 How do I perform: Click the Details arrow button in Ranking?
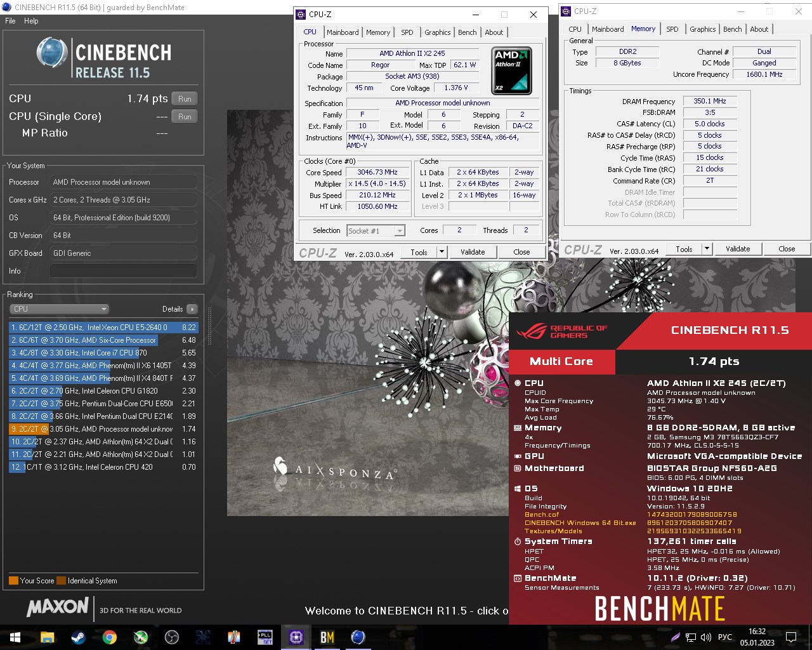tap(192, 309)
